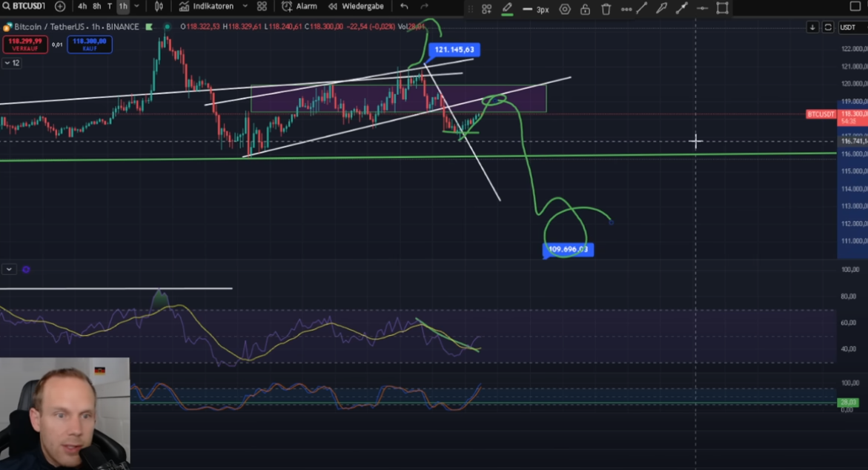Click the Bitcoin / TetherUS symbol title
The width and height of the screenshot is (868, 470).
point(76,27)
